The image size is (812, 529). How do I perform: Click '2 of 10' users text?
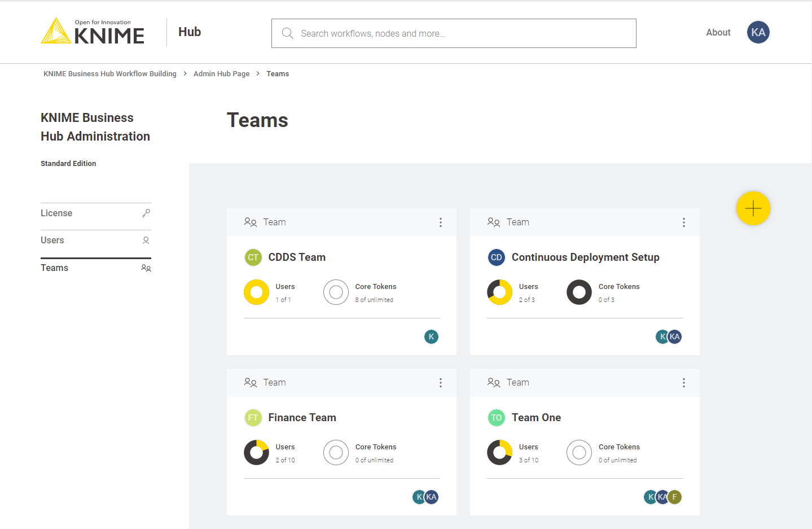(x=285, y=461)
